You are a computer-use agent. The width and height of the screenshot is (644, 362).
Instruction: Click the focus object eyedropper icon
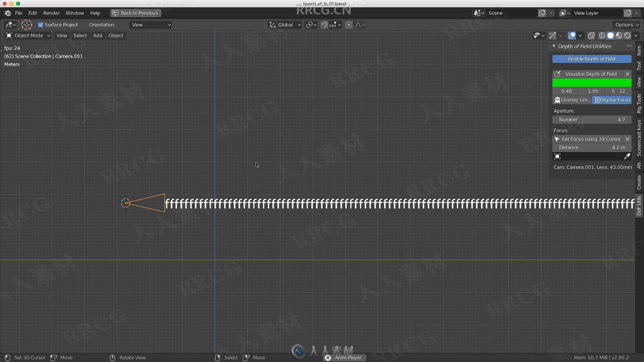coord(627,157)
